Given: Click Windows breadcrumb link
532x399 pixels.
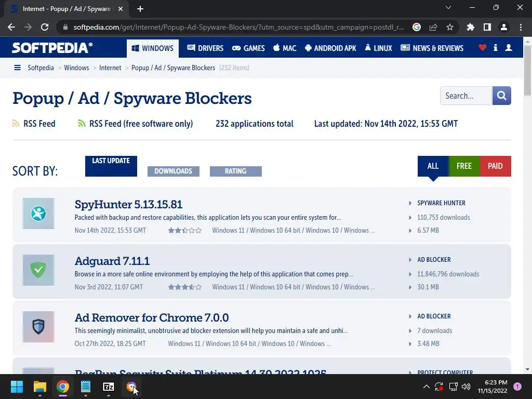Looking at the screenshot, I should [76, 68].
